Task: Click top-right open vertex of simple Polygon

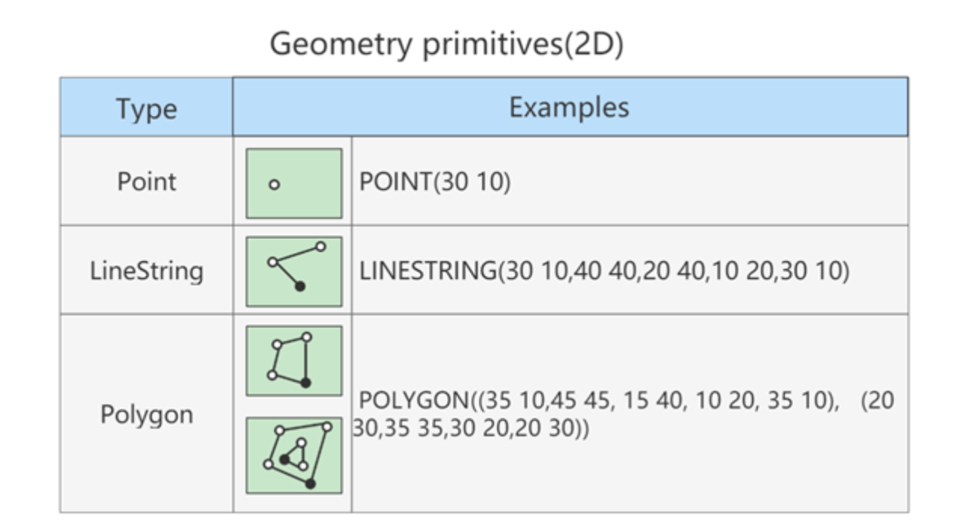Action: (x=306, y=337)
